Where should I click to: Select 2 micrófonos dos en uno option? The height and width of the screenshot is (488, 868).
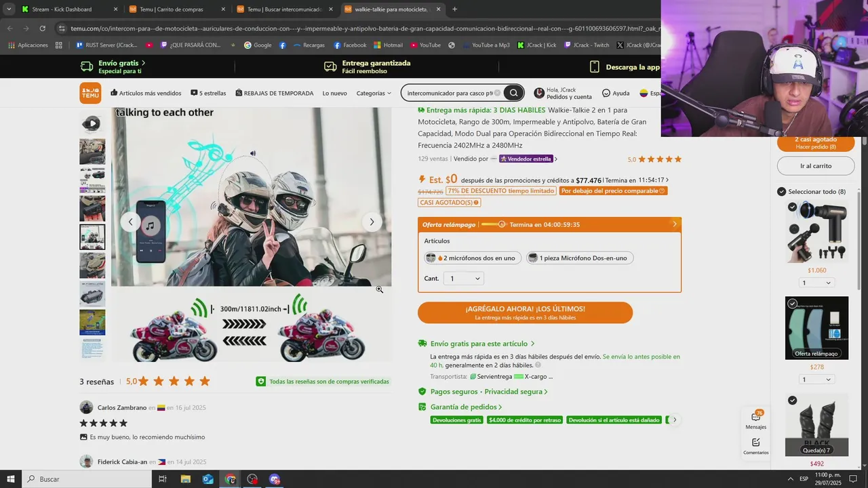473,258
